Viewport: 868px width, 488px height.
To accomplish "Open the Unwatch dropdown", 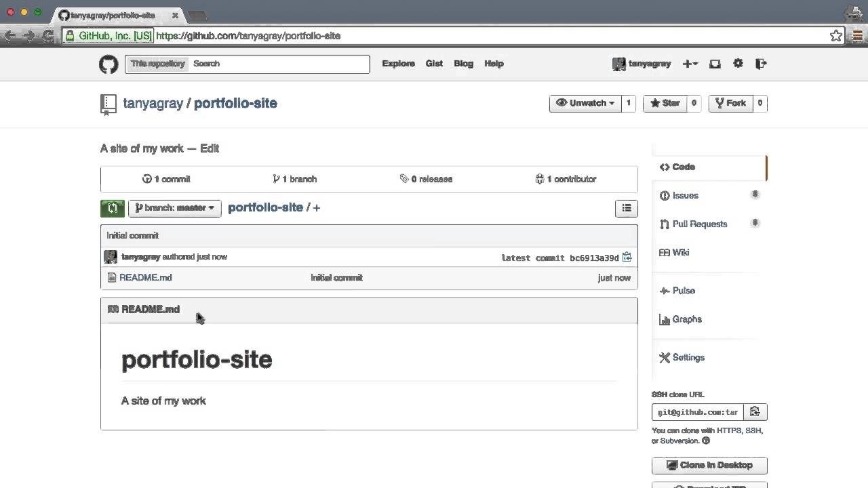I will pyautogui.click(x=585, y=103).
